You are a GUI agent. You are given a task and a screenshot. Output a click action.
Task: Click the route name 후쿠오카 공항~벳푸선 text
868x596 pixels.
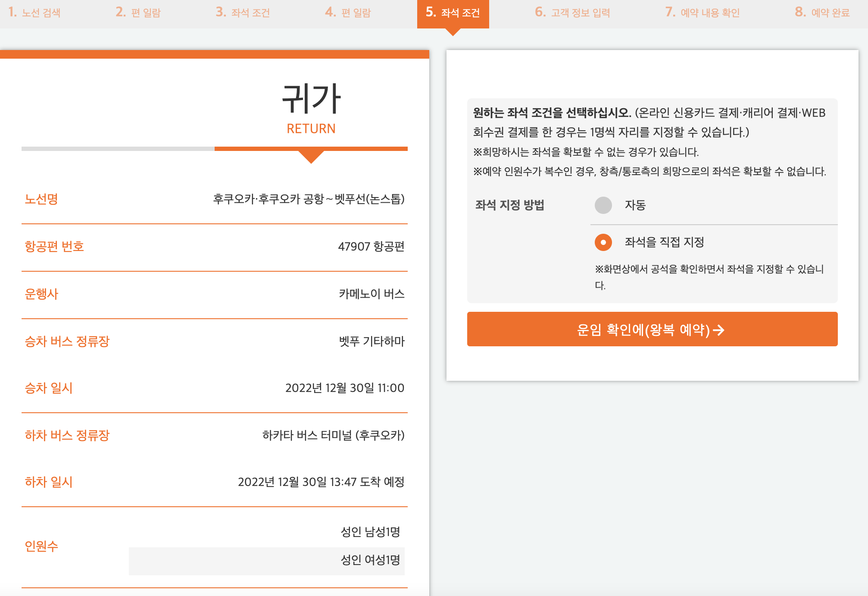point(309,199)
